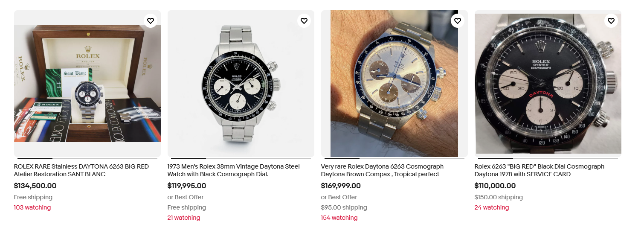Click the image progress bar under the wrist shot photo
Screen dimensions: 644x236
(394, 158)
